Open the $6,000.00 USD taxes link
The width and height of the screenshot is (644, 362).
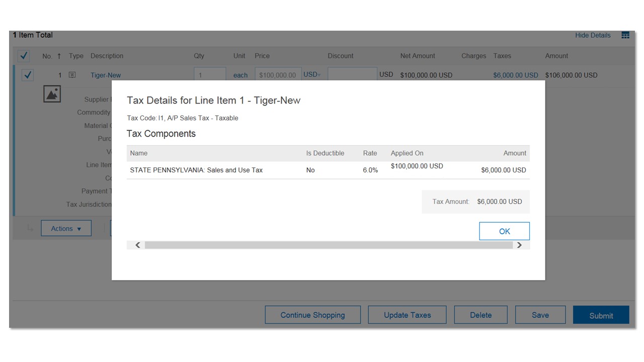515,75
